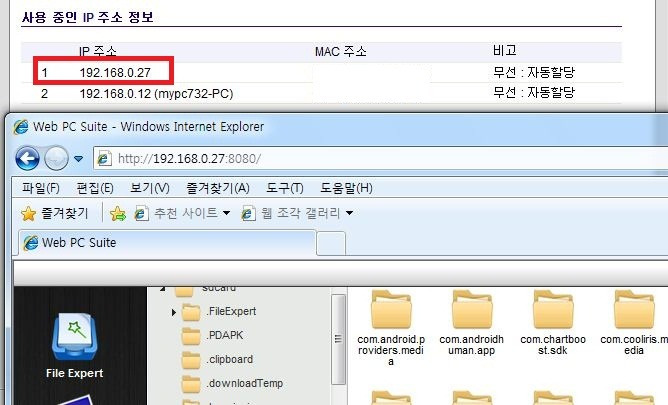Expand the 추천 사이트 dropdown arrow
Viewport: 668px width, 405px height.
[x=227, y=213]
